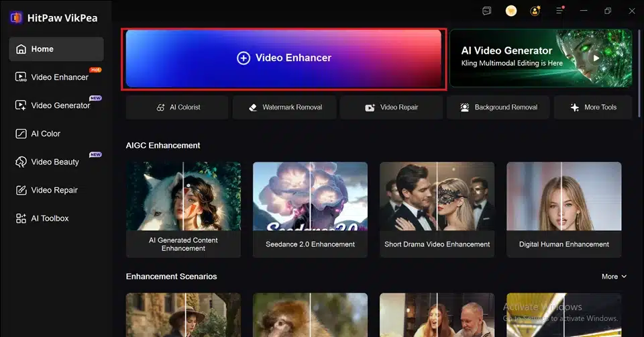Open Digital Human Enhancement card

point(564,209)
